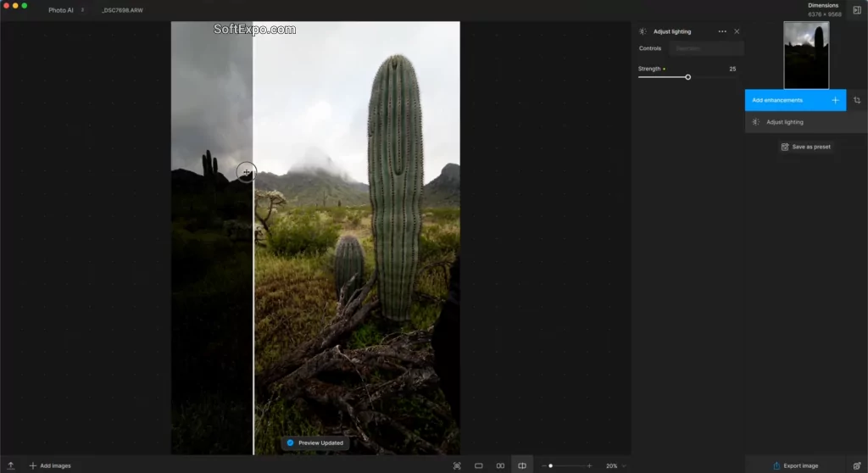
Task: Open the 20% zoom dropdown
Action: click(x=615, y=466)
